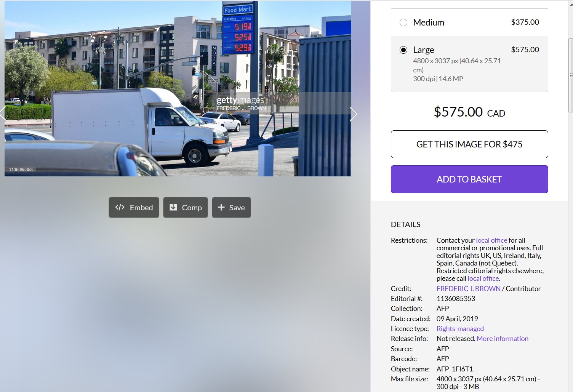Click the More information release link
573x392 pixels.
(502, 339)
